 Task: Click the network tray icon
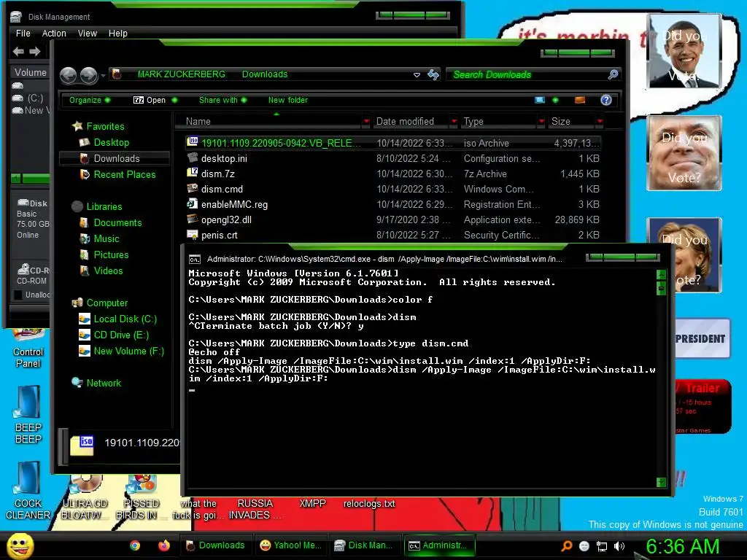[602, 546]
